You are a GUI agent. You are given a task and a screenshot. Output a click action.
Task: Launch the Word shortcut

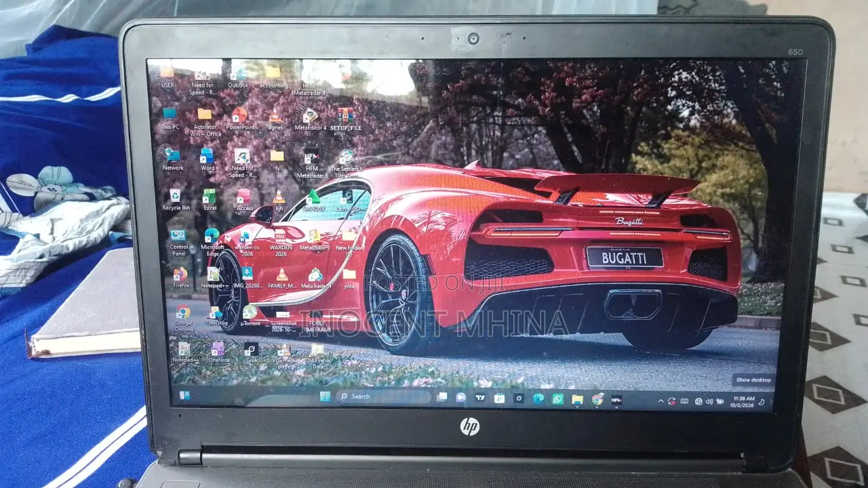tap(208, 159)
